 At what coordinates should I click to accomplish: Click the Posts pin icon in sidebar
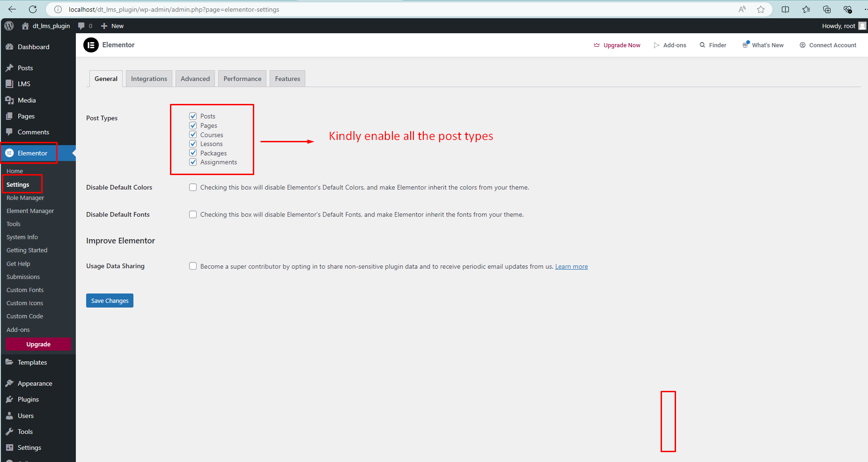(x=9, y=68)
